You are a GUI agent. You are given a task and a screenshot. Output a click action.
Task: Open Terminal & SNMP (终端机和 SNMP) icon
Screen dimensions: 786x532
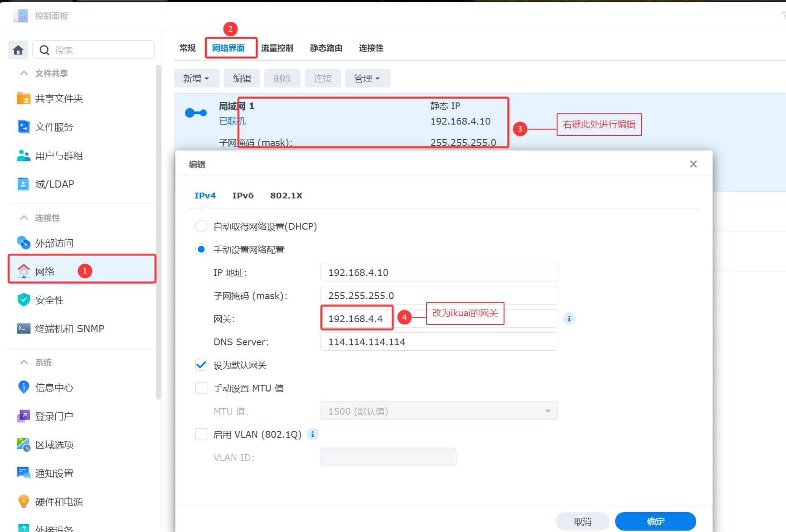tap(23, 329)
